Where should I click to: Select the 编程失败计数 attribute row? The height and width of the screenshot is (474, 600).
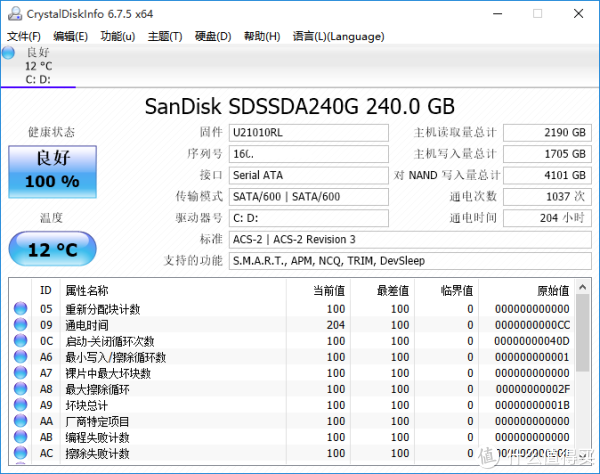pyautogui.click(x=292, y=437)
